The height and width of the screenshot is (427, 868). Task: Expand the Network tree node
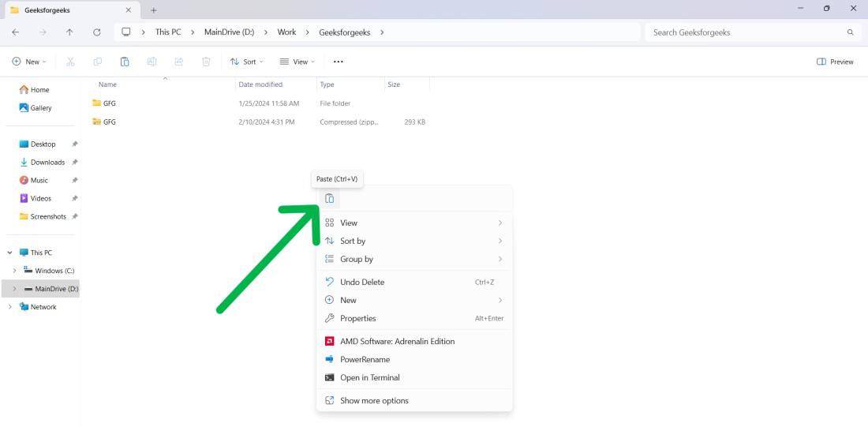tap(10, 307)
